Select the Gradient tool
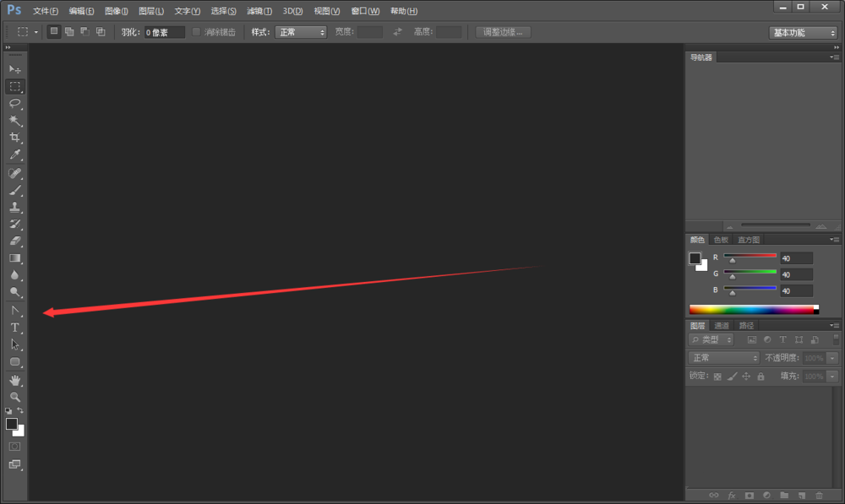 pos(15,258)
